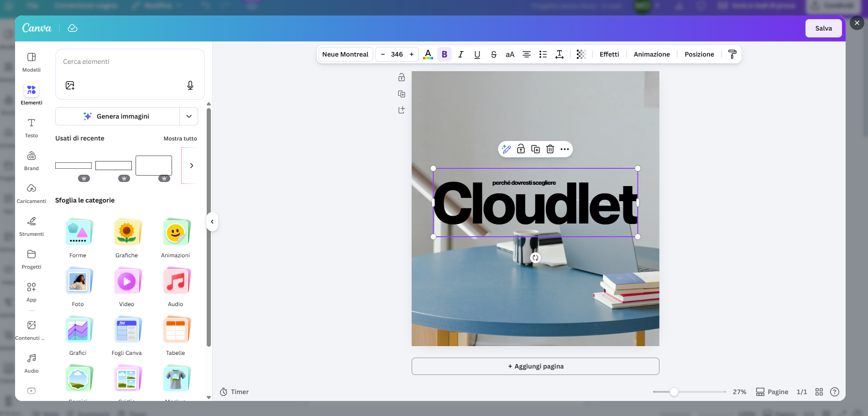Screen dimensions: 868x416
Task: Toggle bulleted list formatting
Action: 543,54
